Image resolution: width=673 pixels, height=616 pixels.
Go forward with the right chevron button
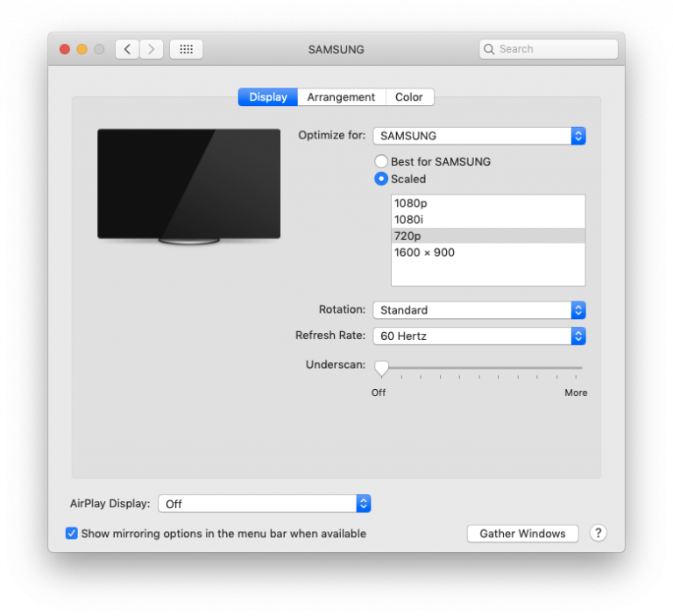[151, 49]
